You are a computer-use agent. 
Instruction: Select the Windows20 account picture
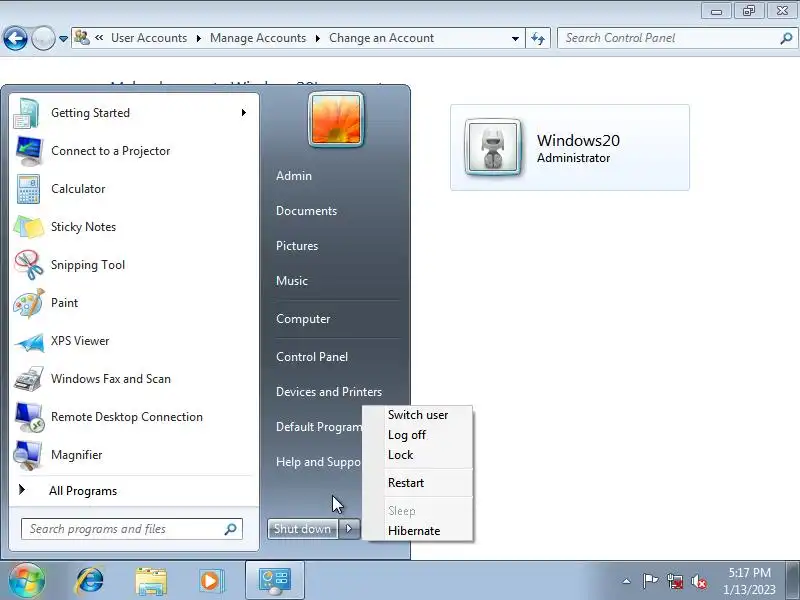[x=493, y=148]
